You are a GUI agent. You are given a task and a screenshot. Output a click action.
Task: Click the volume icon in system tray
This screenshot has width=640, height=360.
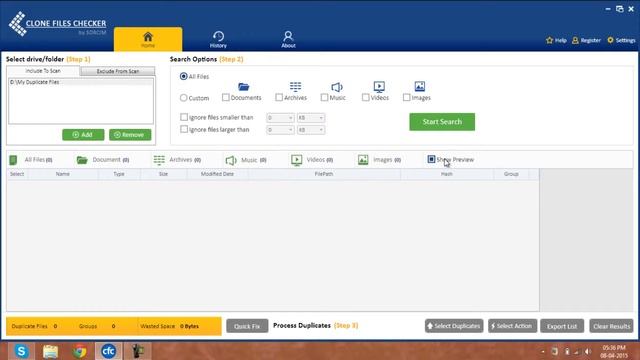588,351
